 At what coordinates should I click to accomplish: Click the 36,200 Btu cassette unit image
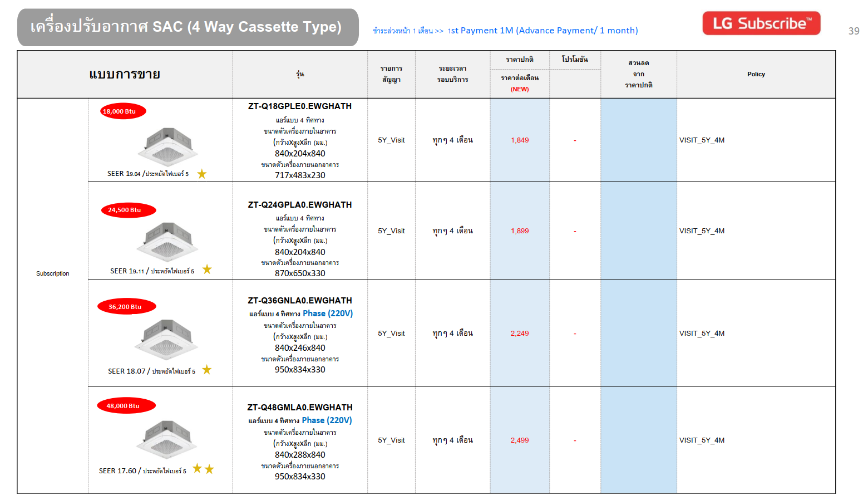166,339
